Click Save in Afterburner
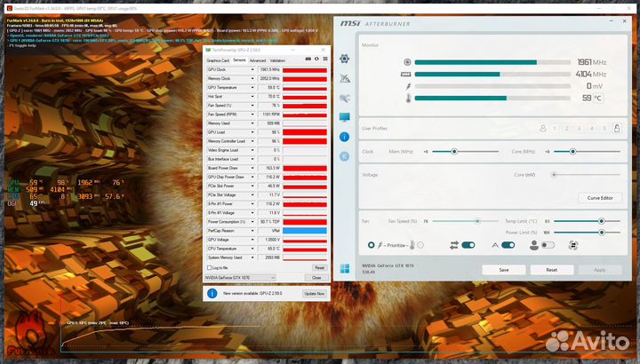Screen dimensions: 640x364 tap(504, 270)
